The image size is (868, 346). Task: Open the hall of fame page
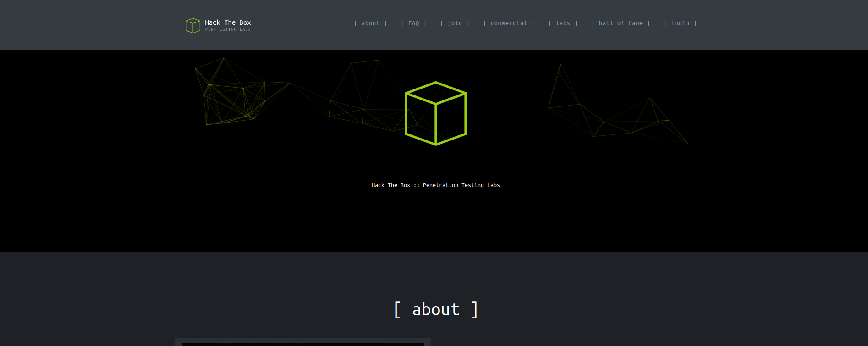(621, 23)
